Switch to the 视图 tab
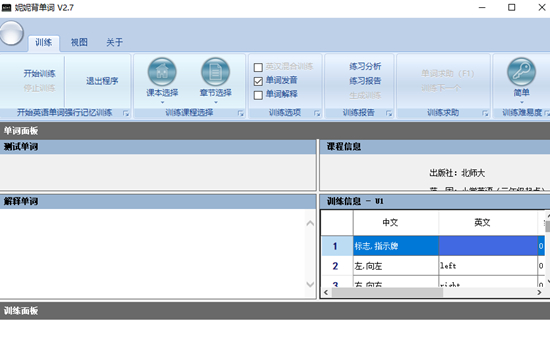Image resolution: width=550 pixels, height=360 pixels. 79,42
